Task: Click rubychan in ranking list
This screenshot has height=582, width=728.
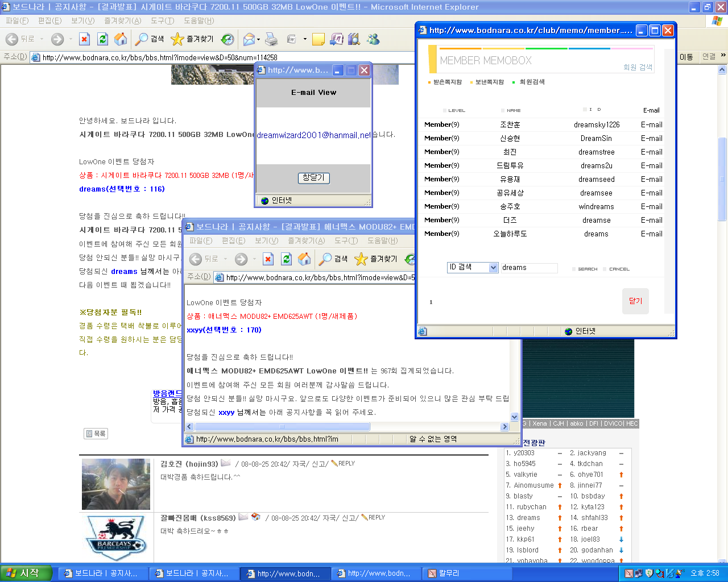Action: [531, 507]
